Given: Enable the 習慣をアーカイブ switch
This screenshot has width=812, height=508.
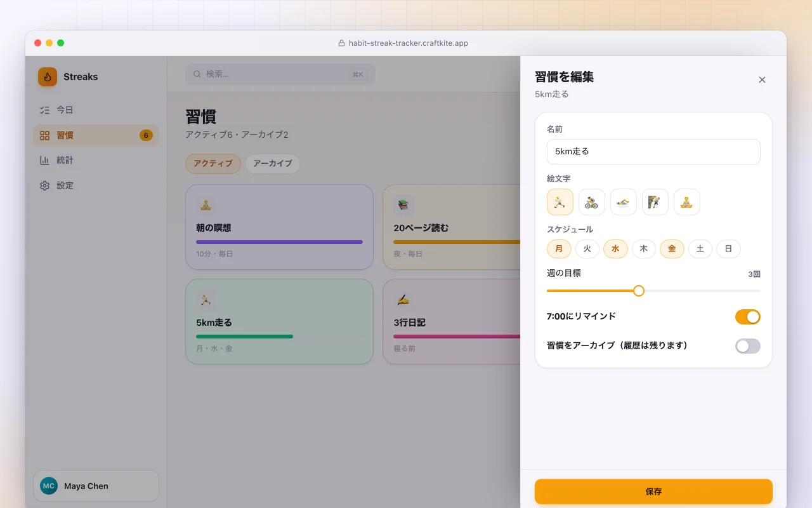Looking at the screenshot, I should coord(748,346).
